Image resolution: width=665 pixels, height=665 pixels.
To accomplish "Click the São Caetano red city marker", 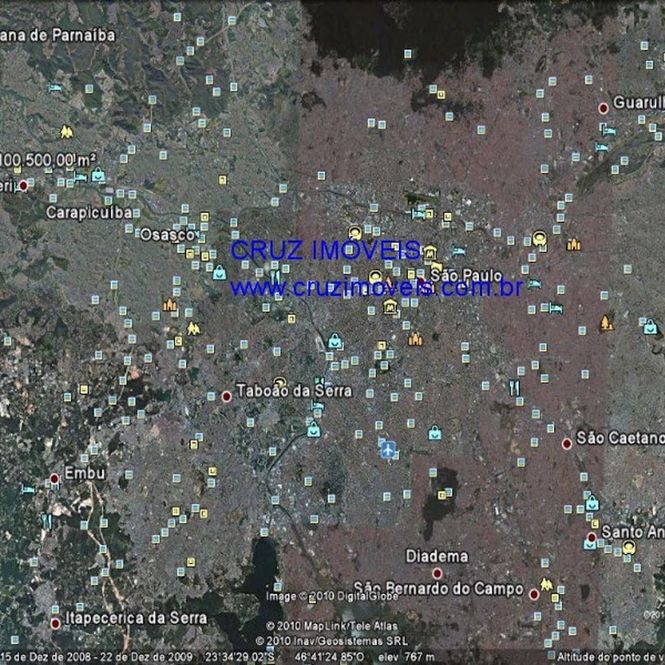I will [x=567, y=444].
